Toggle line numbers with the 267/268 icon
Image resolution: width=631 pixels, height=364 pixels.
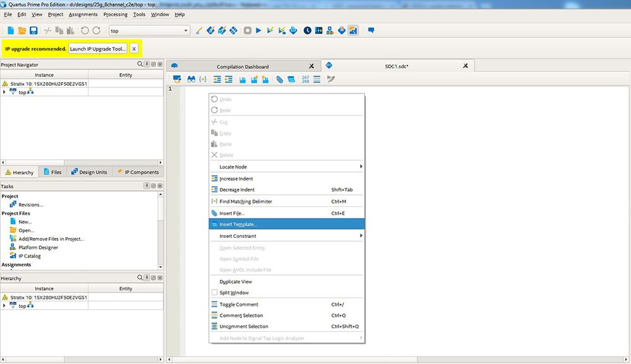(304, 79)
